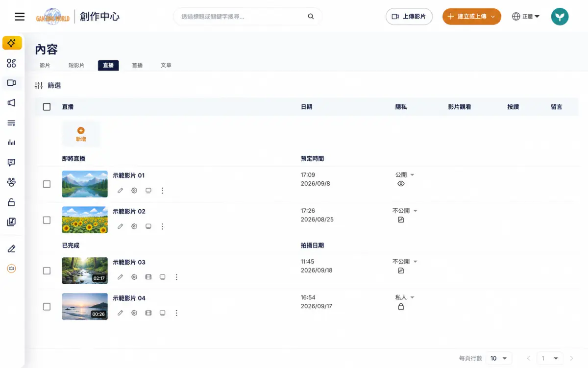This screenshot has width=588, height=368.
Task: Click the green profile avatar
Action: [560, 17]
